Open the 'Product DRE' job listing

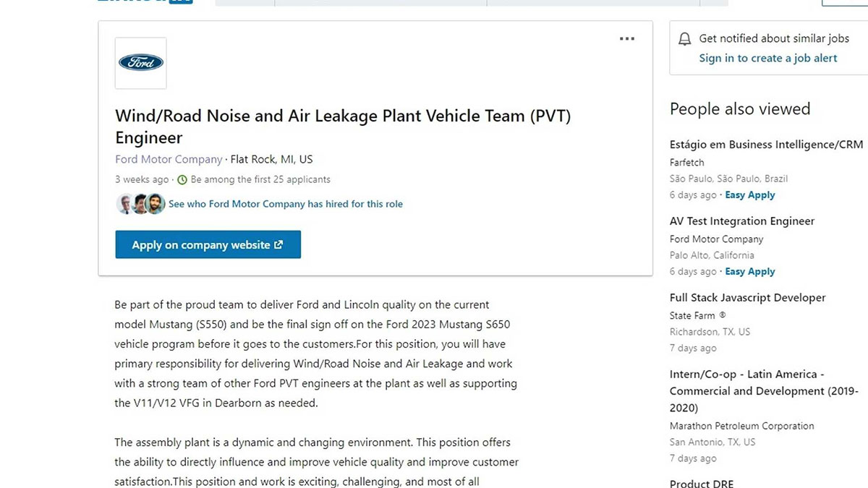click(701, 483)
